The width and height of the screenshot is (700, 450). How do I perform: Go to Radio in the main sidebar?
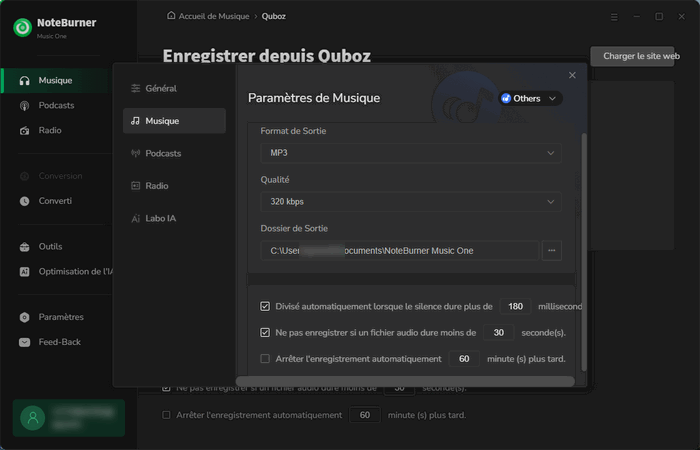[57, 131]
